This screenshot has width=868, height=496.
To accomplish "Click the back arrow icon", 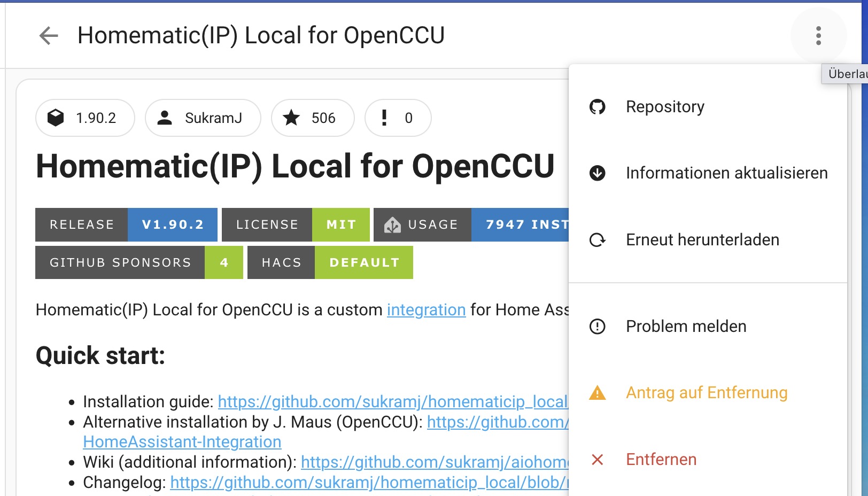I will pos(49,36).
